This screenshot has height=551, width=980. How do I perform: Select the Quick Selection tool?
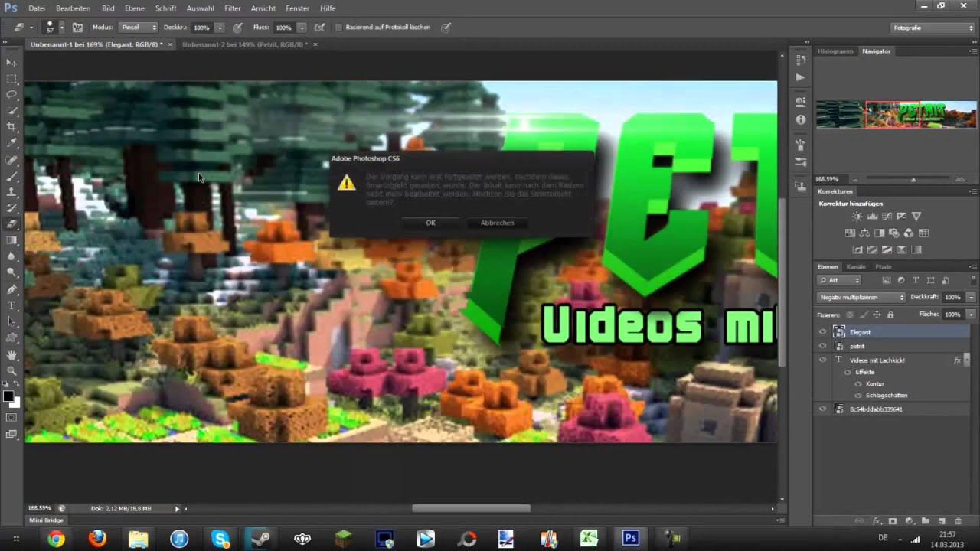point(11,111)
